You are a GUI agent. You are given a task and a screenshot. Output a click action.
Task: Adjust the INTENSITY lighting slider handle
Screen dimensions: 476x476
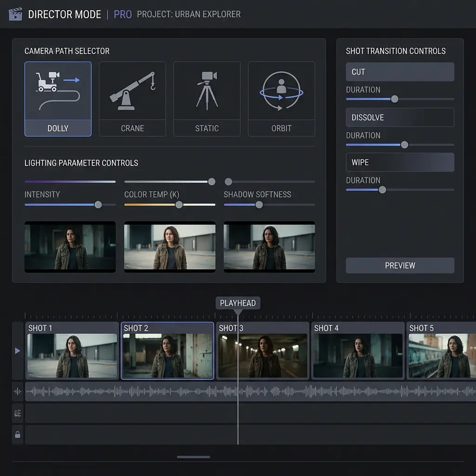tap(98, 204)
